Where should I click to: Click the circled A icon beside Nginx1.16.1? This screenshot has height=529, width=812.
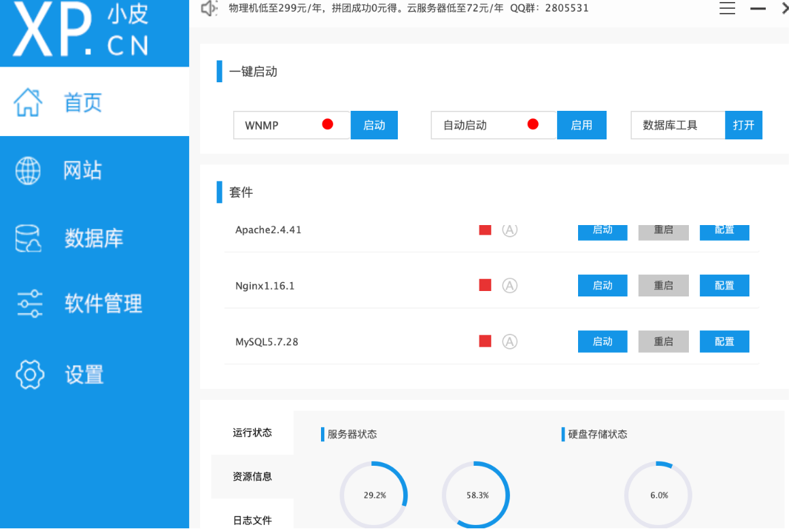(x=509, y=286)
